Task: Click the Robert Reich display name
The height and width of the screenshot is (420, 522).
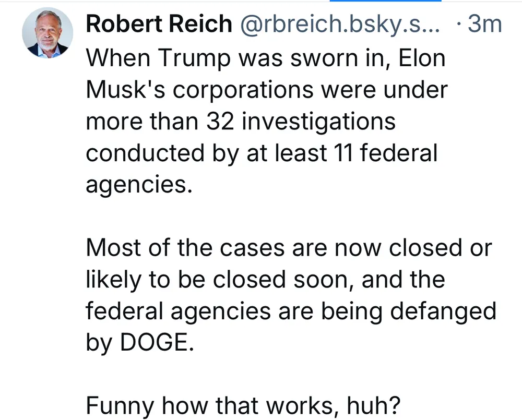Action: click(159, 24)
